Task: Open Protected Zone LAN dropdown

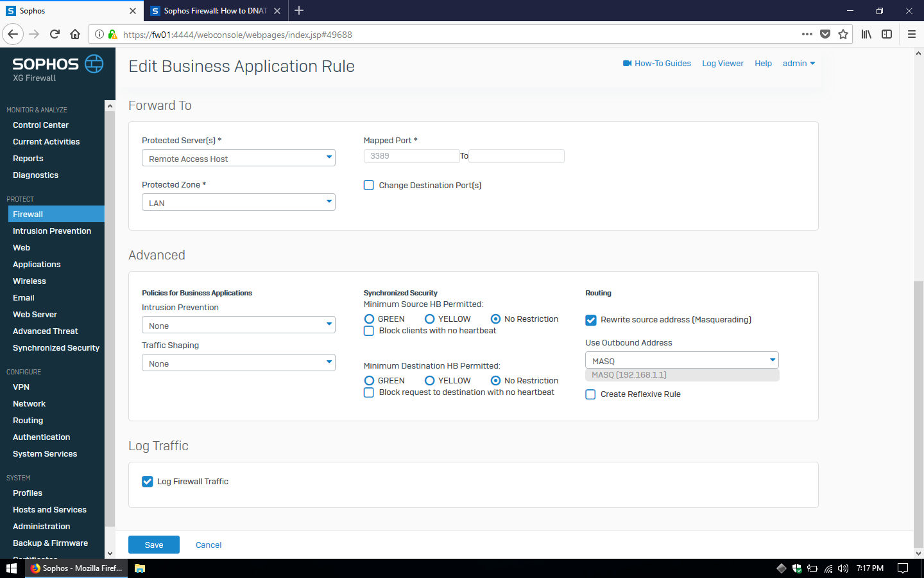Action: [x=239, y=202]
